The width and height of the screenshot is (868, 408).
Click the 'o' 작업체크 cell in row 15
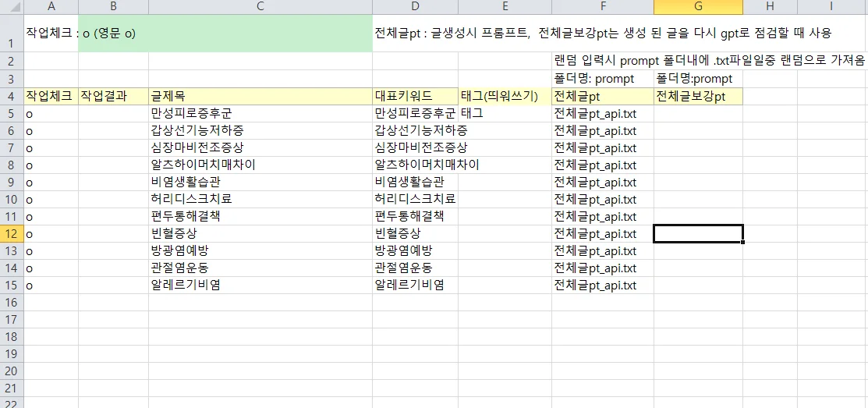tap(51, 285)
